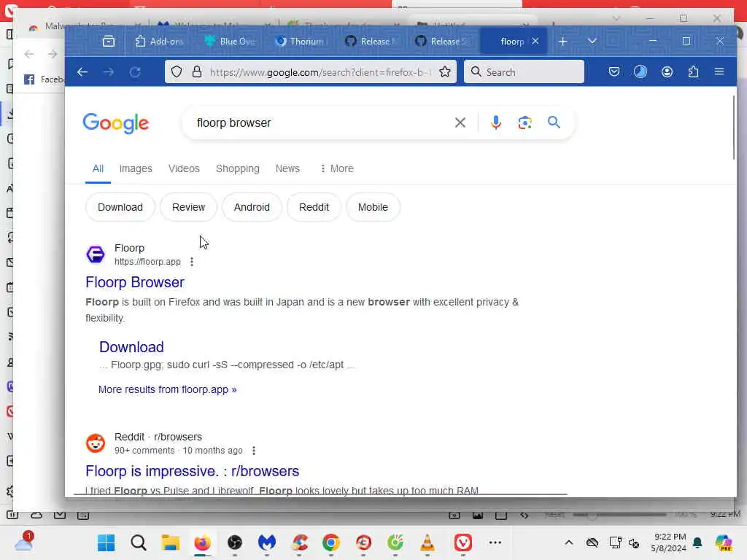Click the floorp browser search field
The width and height of the screenshot is (747, 560).
(320, 122)
